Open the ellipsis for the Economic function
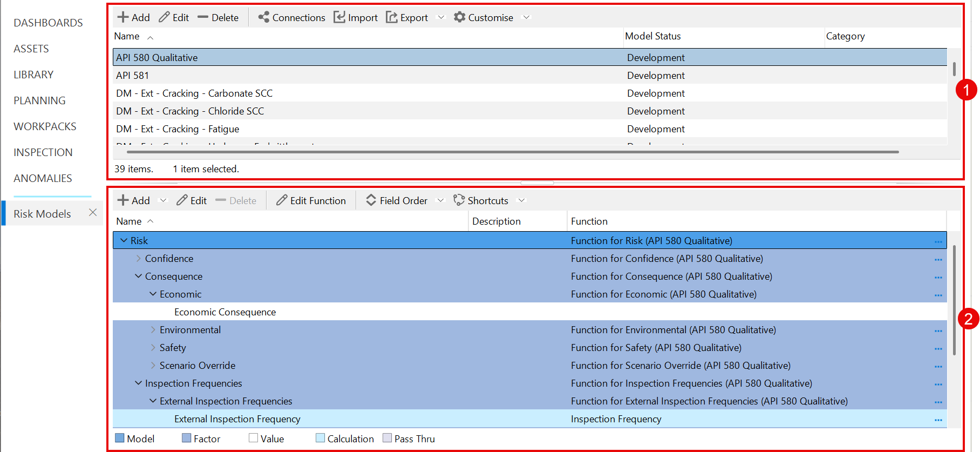The height and width of the screenshot is (452, 980). (938, 295)
